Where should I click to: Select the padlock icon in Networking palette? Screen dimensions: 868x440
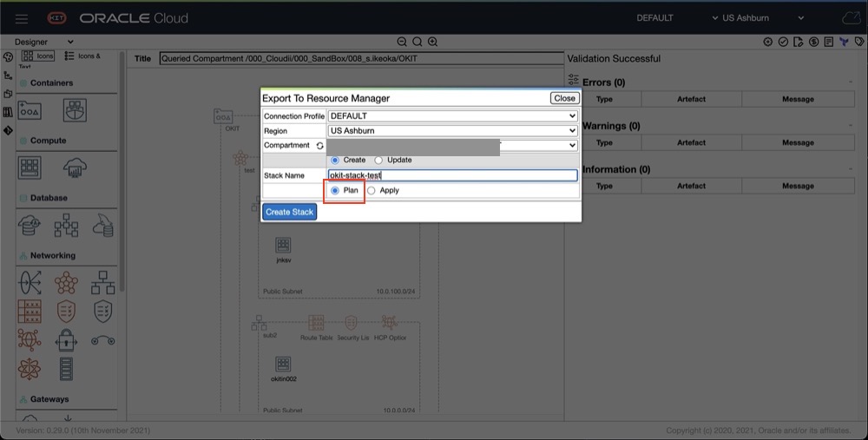tap(67, 340)
